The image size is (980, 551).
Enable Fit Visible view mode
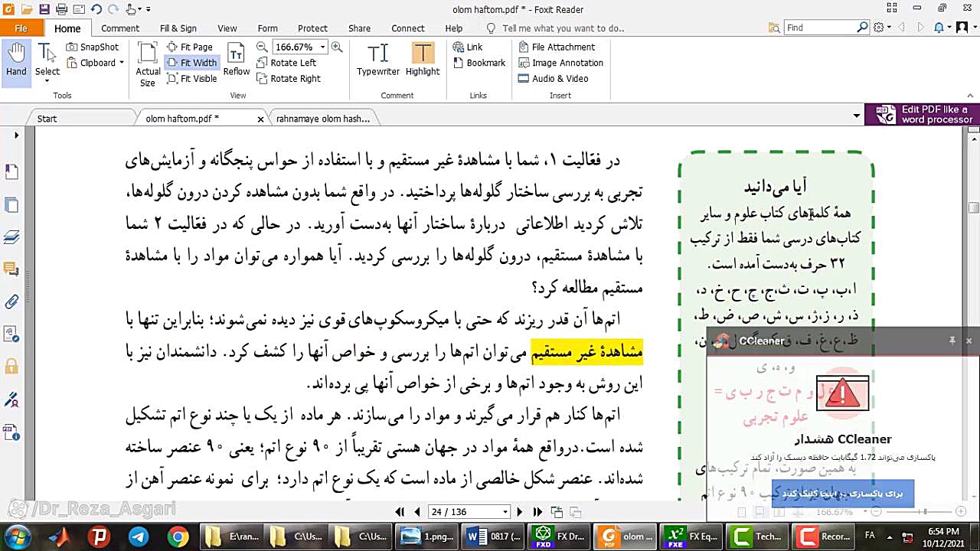tap(191, 79)
